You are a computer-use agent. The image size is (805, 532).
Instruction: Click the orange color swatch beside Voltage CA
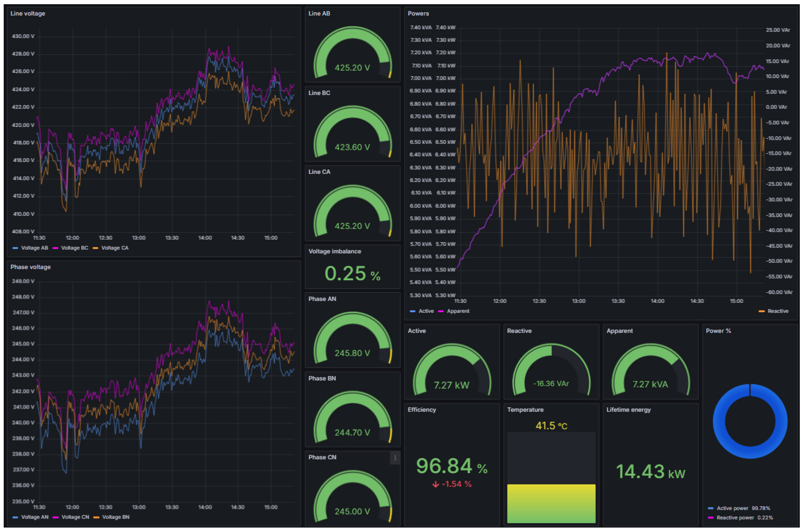tap(95, 248)
